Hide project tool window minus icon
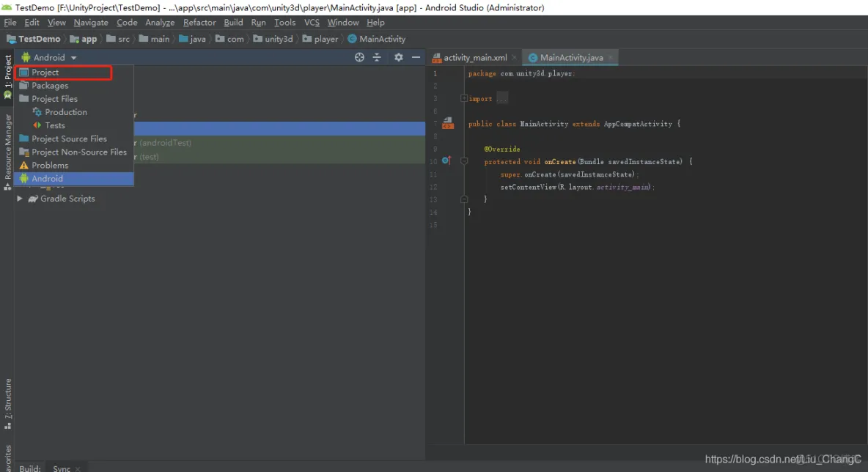 416,57
